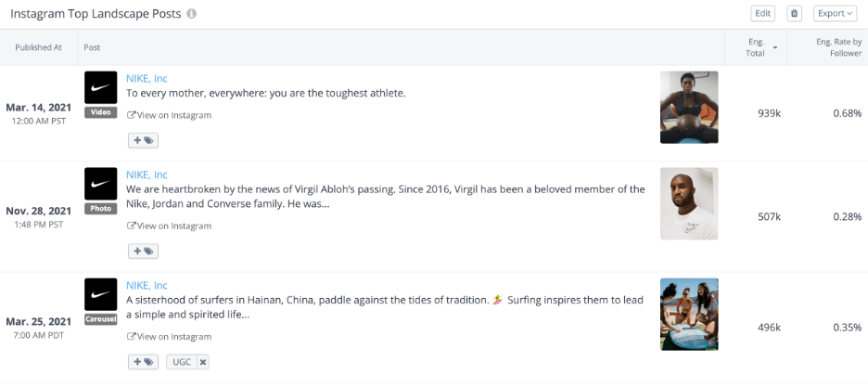The image size is (868, 388).
Task: Open the surfers carousel thumbnail
Action: point(689,315)
